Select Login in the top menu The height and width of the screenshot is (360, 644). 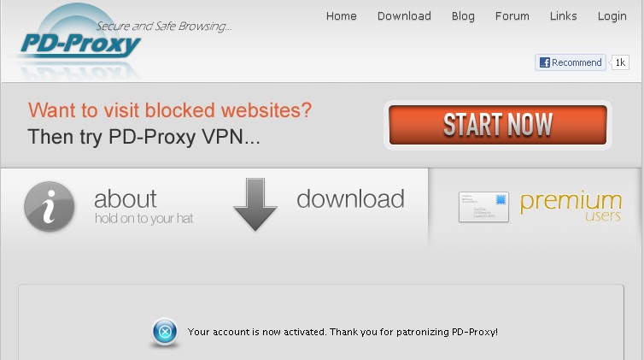(x=612, y=16)
